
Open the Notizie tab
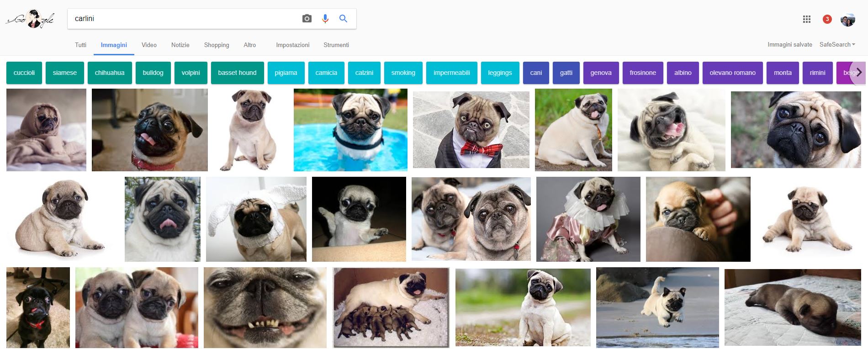coord(180,45)
